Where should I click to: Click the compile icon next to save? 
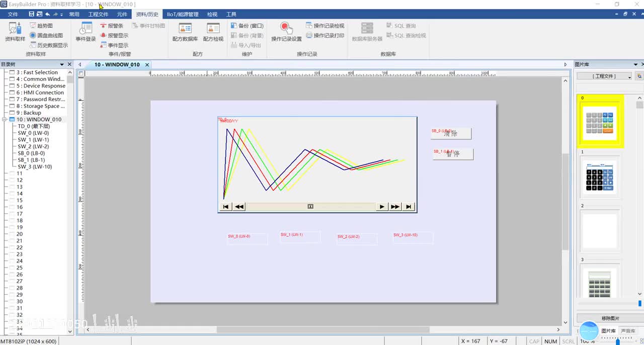pos(40,14)
